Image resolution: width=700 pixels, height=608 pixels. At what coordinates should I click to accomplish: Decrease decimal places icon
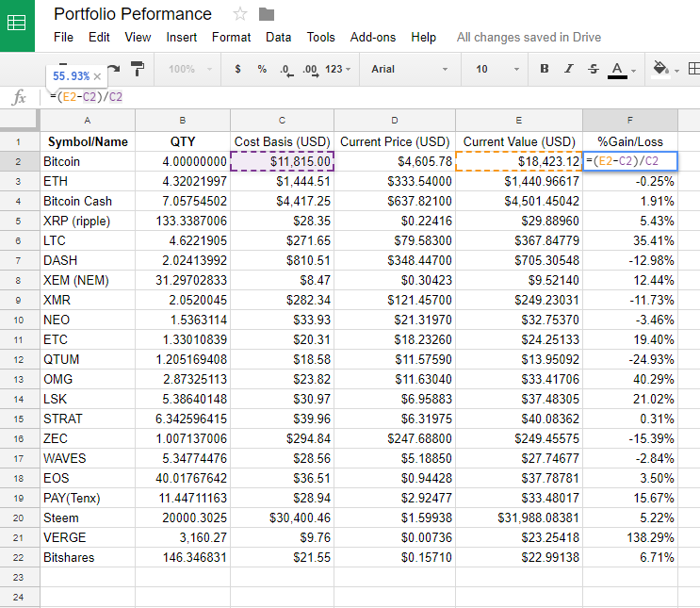pyautogui.click(x=286, y=70)
